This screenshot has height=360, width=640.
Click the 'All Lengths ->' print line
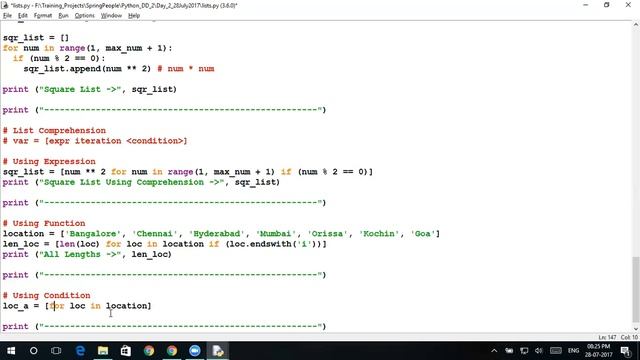coord(87,254)
